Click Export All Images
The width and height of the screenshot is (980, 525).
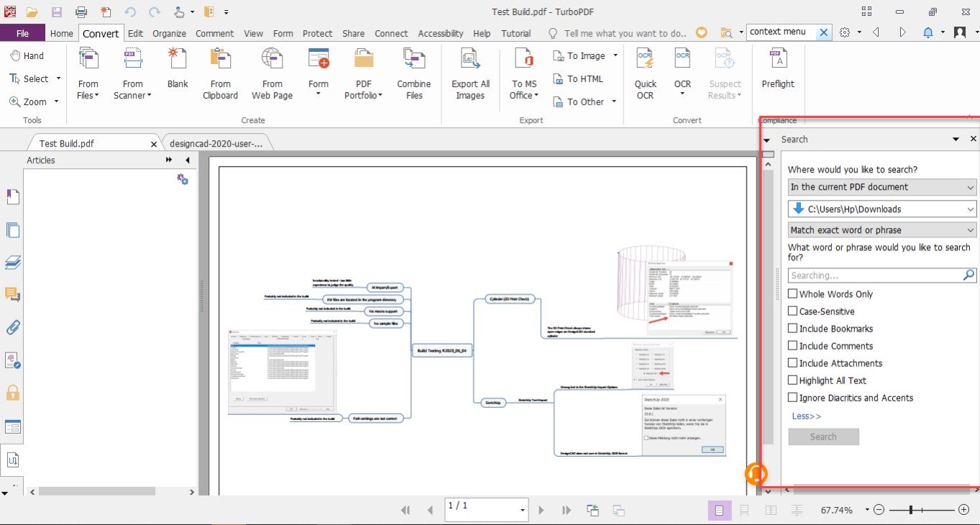click(470, 74)
